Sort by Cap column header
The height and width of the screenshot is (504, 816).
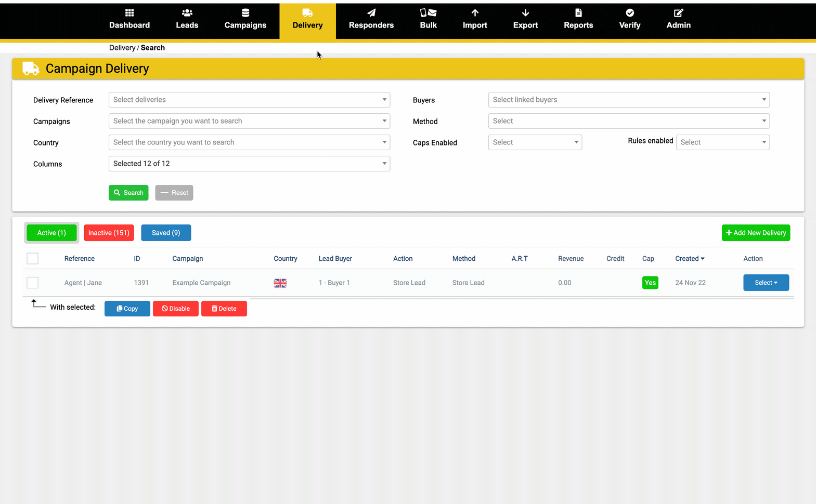click(648, 259)
